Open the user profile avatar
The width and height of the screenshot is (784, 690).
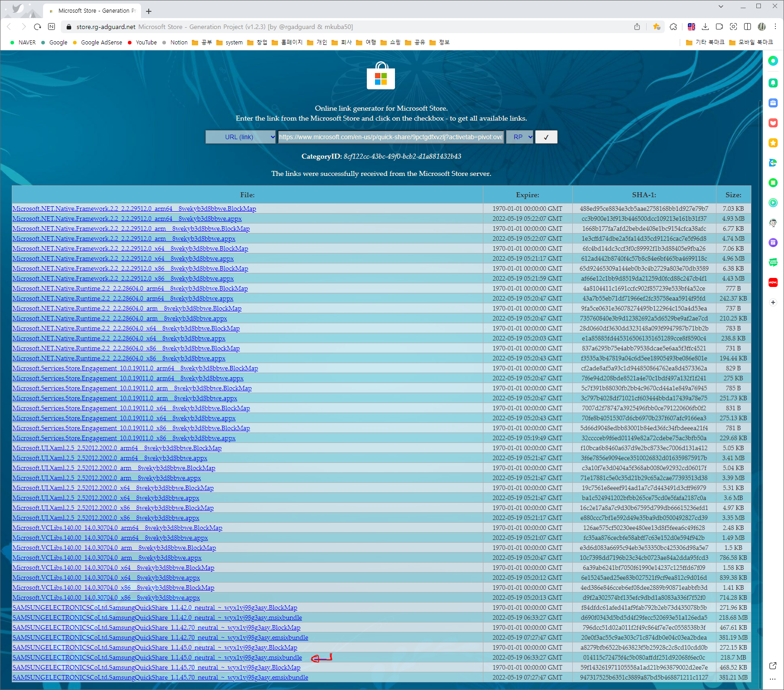[x=762, y=27]
